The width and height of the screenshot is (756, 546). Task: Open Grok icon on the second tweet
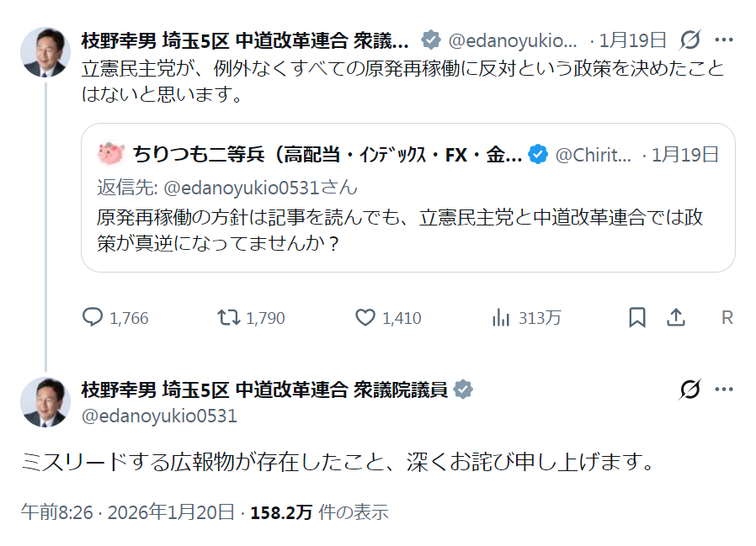(x=690, y=390)
